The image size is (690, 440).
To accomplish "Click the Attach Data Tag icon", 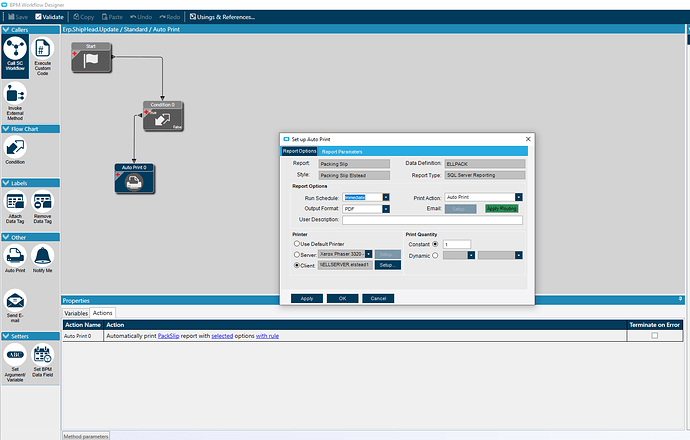I will click(x=15, y=207).
